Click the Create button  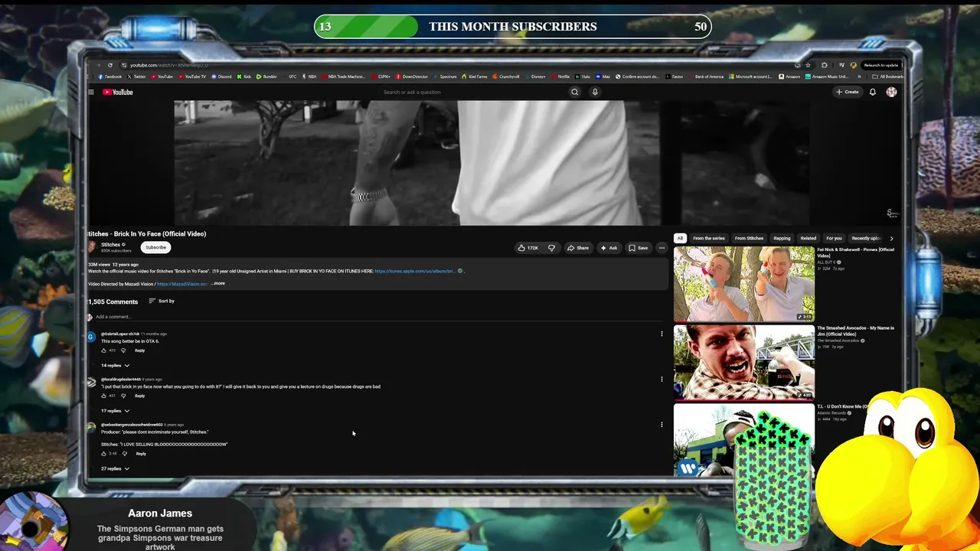pos(848,92)
